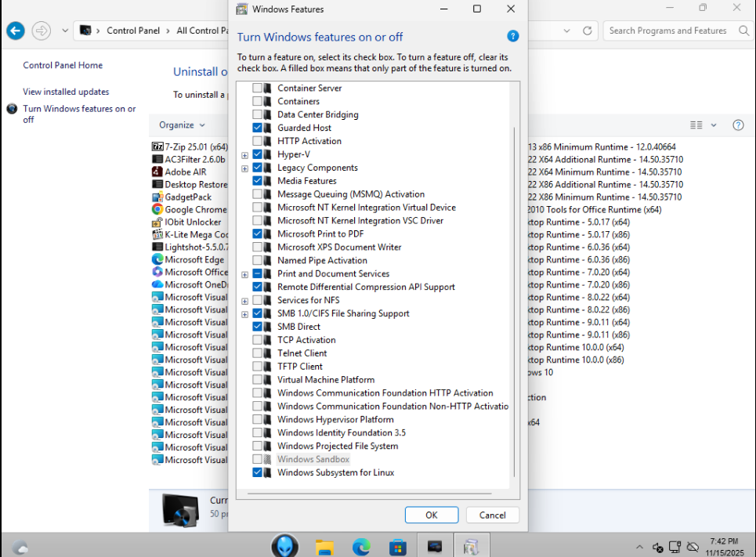The height and width of the screenshot is (557, 756).
Task: Expand the Legacy Components node
Action: 245,168
